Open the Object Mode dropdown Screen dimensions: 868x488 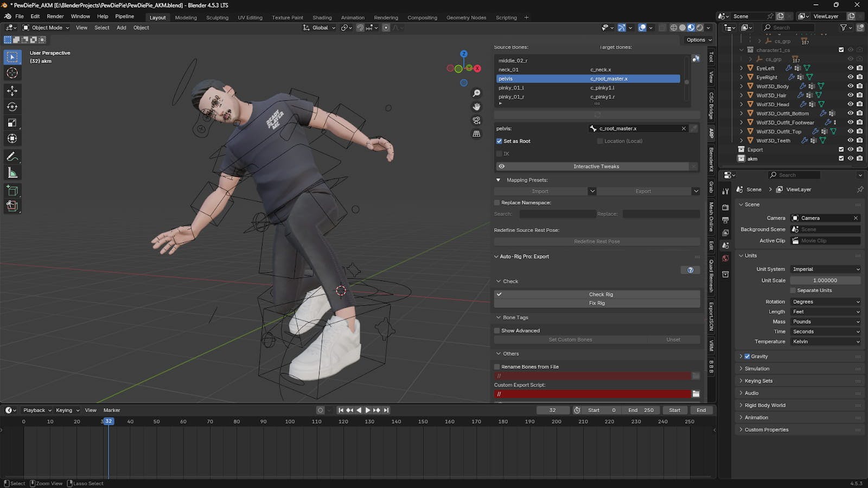[46, 28]
